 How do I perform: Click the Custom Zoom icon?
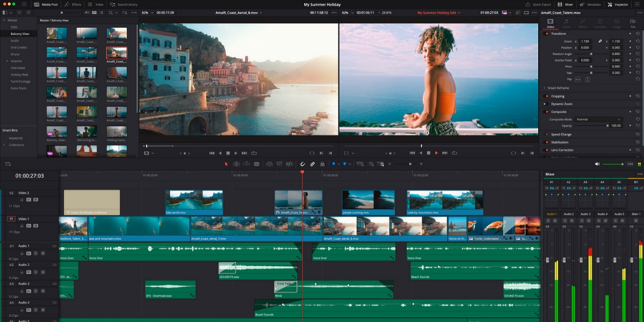pos(381,164)
